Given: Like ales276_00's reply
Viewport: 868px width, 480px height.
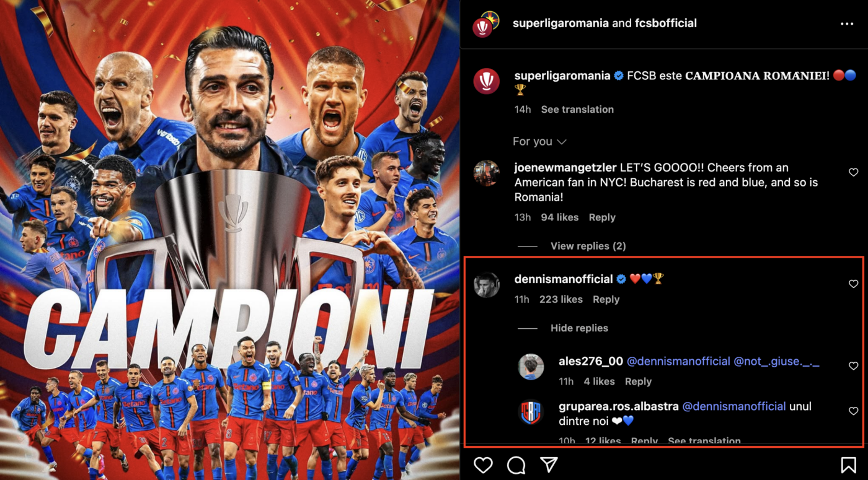Looking at the screenshot, I should [853, 366].
